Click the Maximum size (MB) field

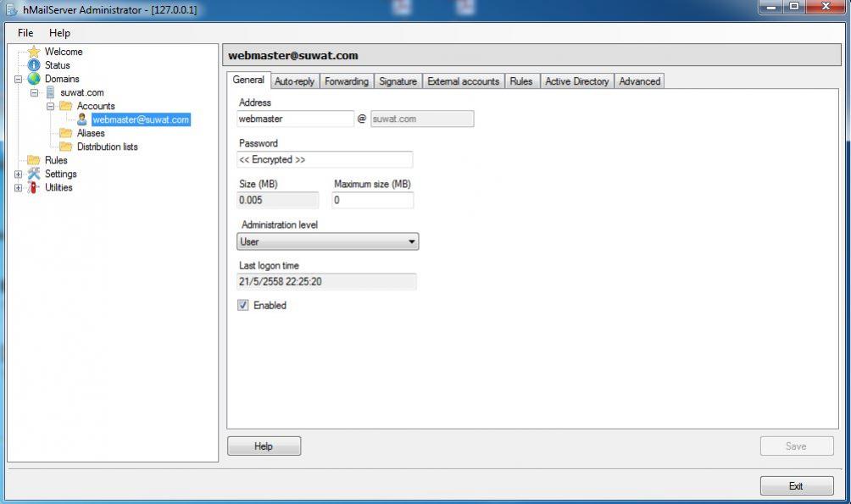coord(372,200)
